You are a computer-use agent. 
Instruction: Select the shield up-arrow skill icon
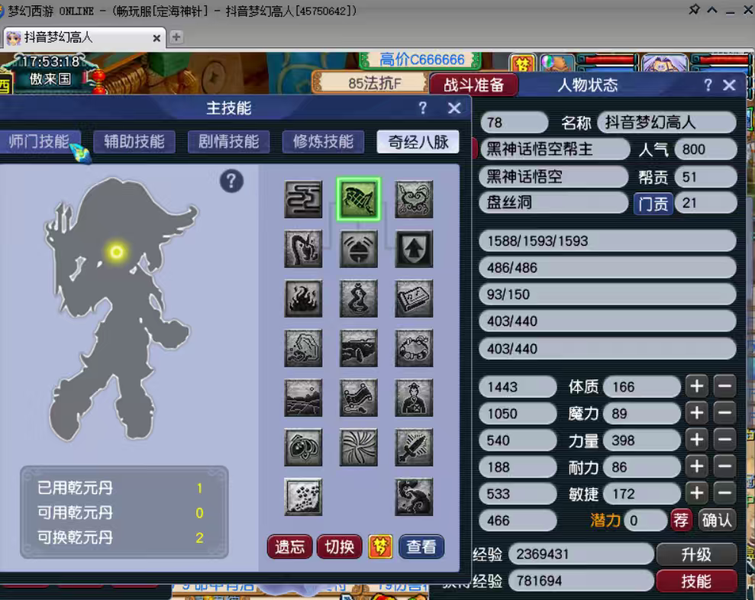[x=414, y=248]
